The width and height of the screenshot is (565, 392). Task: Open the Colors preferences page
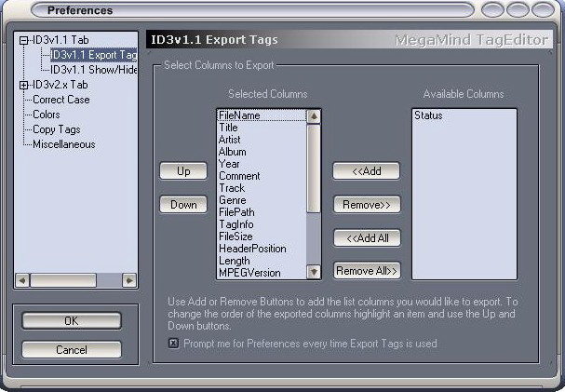[x=47, y=115]
